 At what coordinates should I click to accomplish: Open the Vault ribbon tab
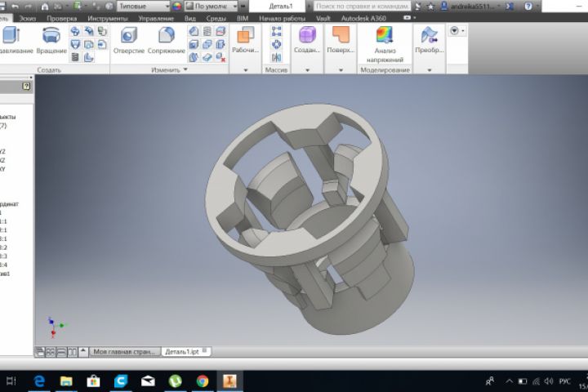coord(323,18)
